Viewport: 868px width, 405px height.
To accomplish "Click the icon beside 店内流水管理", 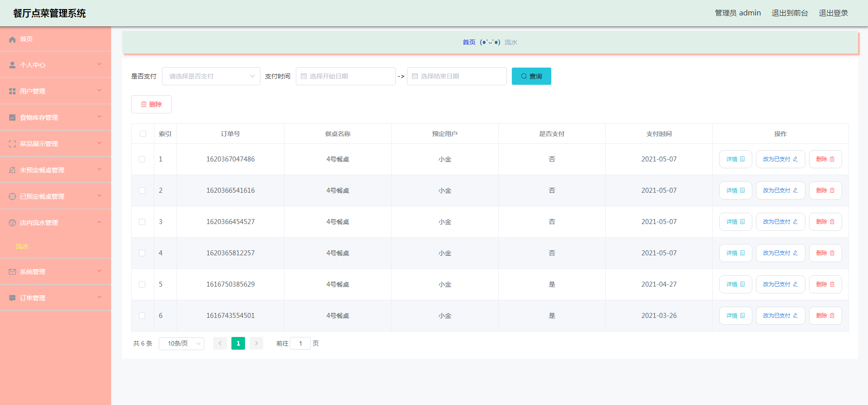I will click(x=12, y=223).
